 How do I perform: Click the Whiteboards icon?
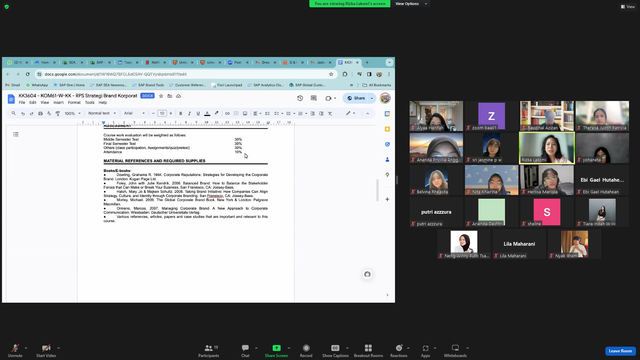pyautogui.click(x=455, y=350)
